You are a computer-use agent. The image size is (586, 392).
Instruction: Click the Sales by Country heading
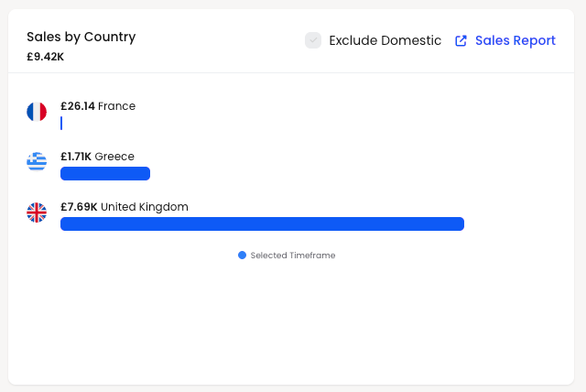(81, 37)
